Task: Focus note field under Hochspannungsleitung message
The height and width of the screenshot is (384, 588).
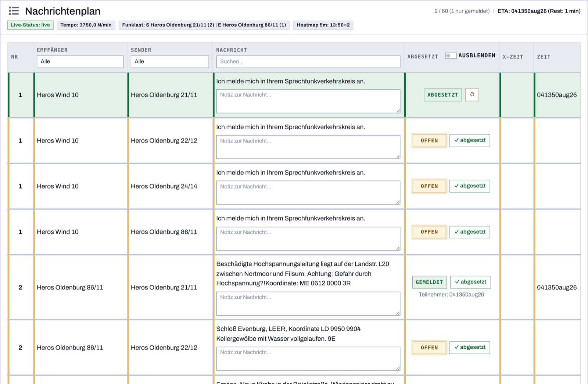Action: pos(308,304)
